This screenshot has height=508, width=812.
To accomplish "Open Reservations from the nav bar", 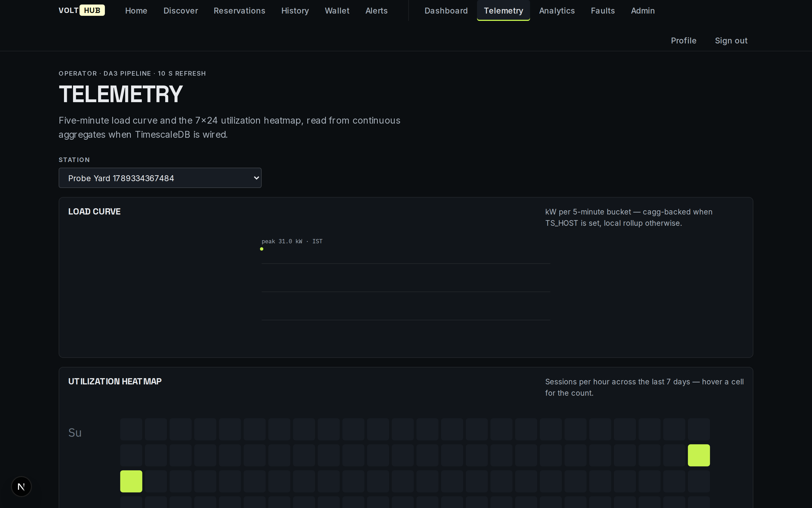I will (239, 11).
